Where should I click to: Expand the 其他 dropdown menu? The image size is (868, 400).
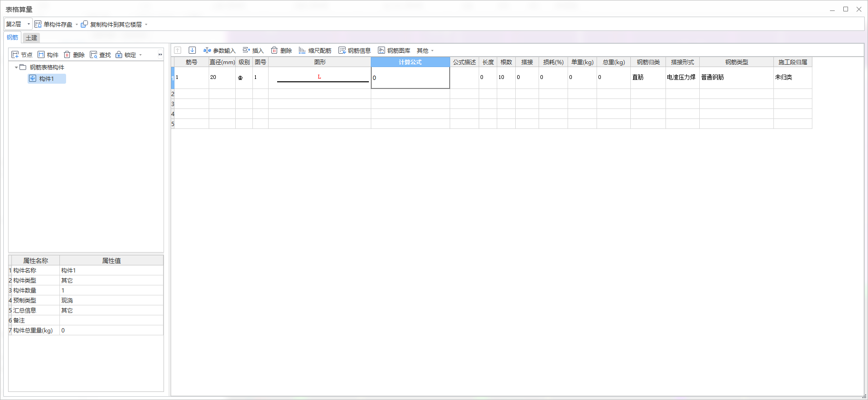coord(425,50)
